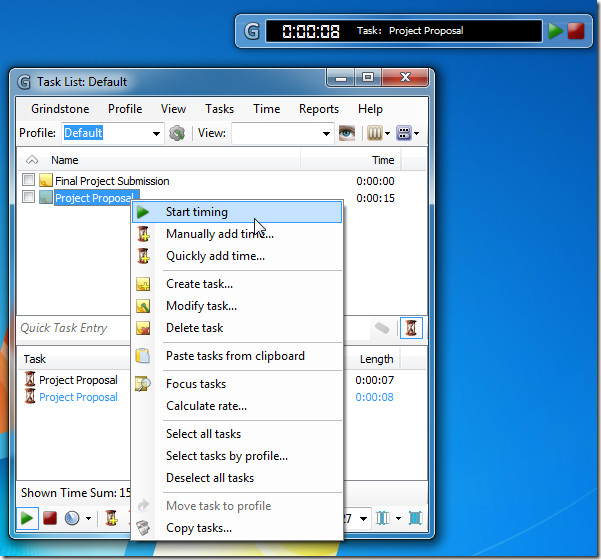Click the sort arrow icon beside Name
Viewport: 601px width, 560px height.
tap(32, 160)
